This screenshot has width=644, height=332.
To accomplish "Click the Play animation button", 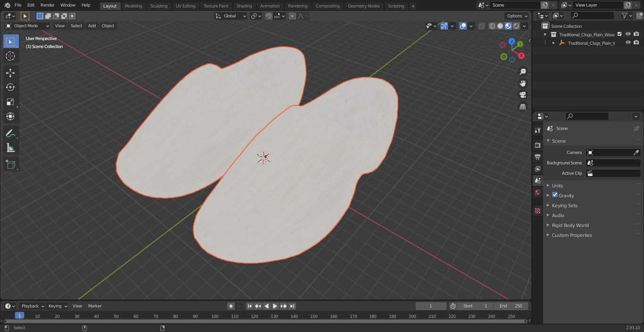I will tap(275, 306).
